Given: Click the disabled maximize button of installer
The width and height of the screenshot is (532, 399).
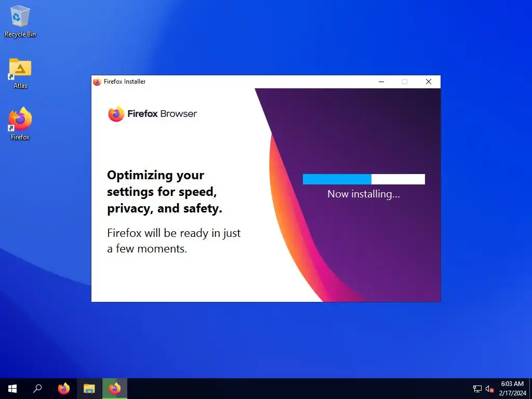Looking at the screenshot, I should 404,82.
